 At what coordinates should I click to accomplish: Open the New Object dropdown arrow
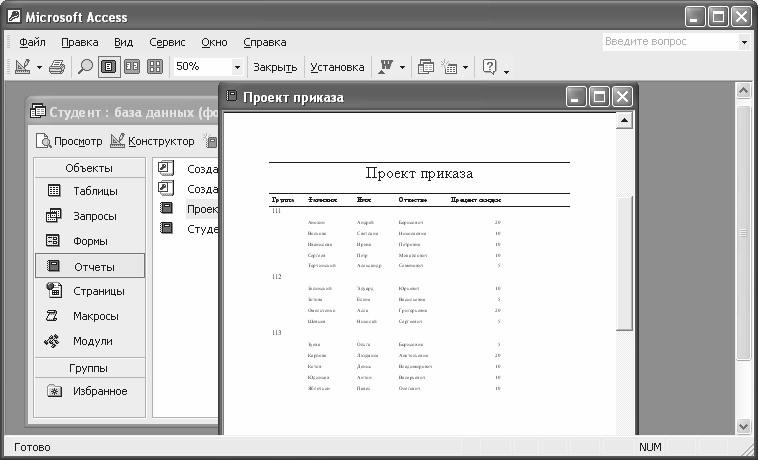(x=465, y=67)
